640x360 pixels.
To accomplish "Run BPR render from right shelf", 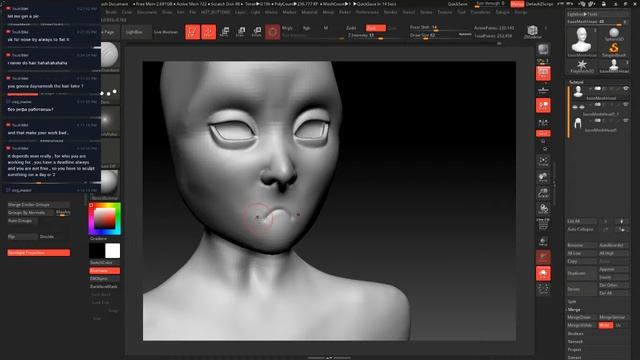I will (543, 50).
